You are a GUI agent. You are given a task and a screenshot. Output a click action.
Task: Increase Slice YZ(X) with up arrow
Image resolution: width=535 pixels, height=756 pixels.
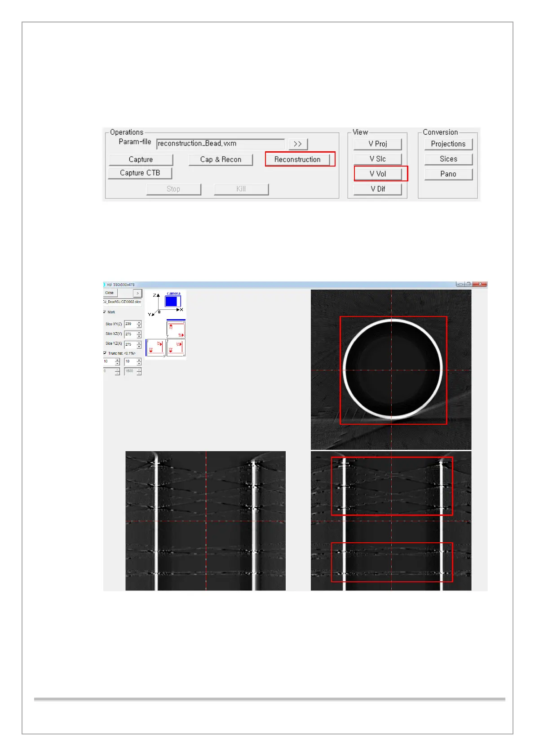[x=139, y=343]
